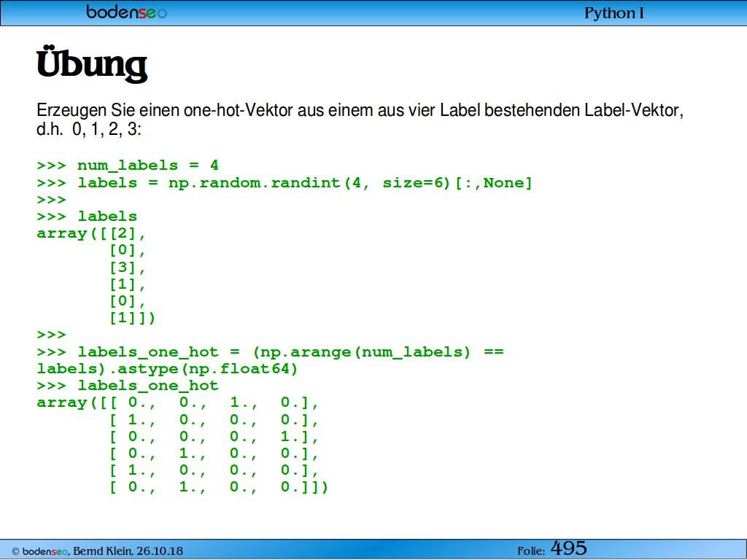This screenshot has width=747, height=560.
Task: Click the '[3],' row of labels array
Action: pos(128,267)
